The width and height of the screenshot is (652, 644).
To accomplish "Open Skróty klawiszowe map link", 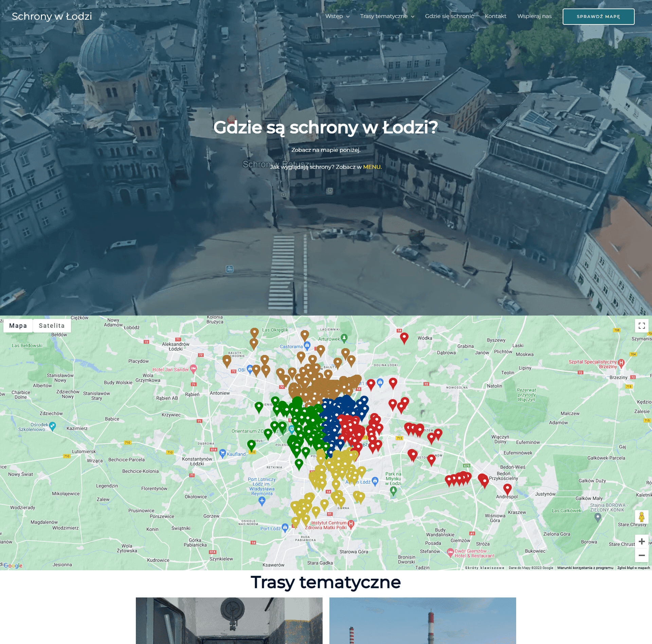I will coord(485,568).
